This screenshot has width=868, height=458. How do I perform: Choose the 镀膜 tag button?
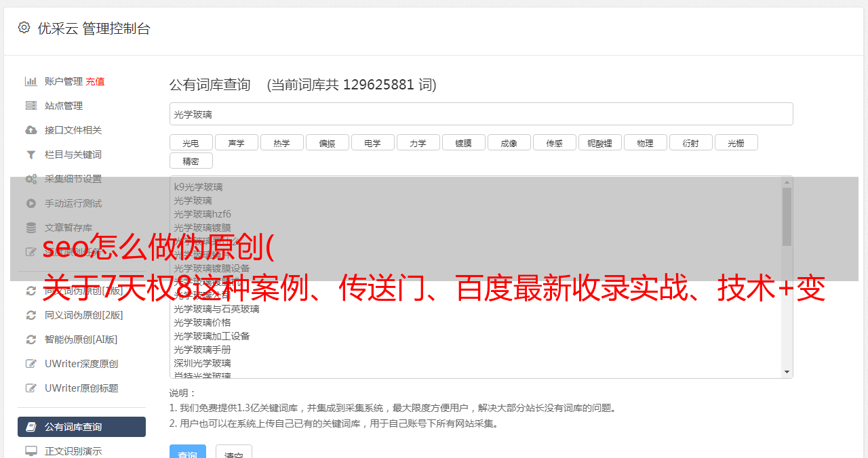[x=463, y=142]
